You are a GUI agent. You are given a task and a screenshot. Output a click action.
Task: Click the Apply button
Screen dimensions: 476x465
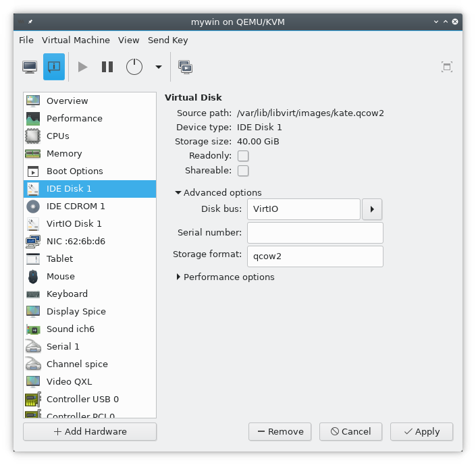tap(421, 431)
